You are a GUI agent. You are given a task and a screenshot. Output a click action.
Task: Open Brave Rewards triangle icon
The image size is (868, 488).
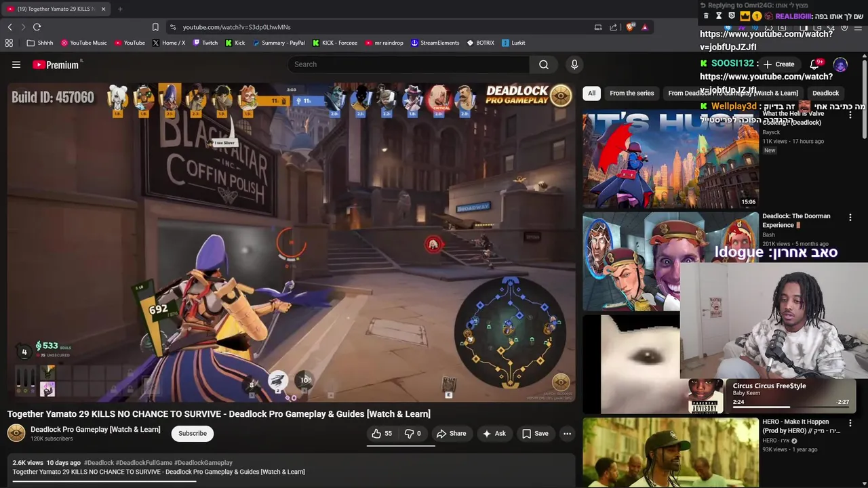644,27
